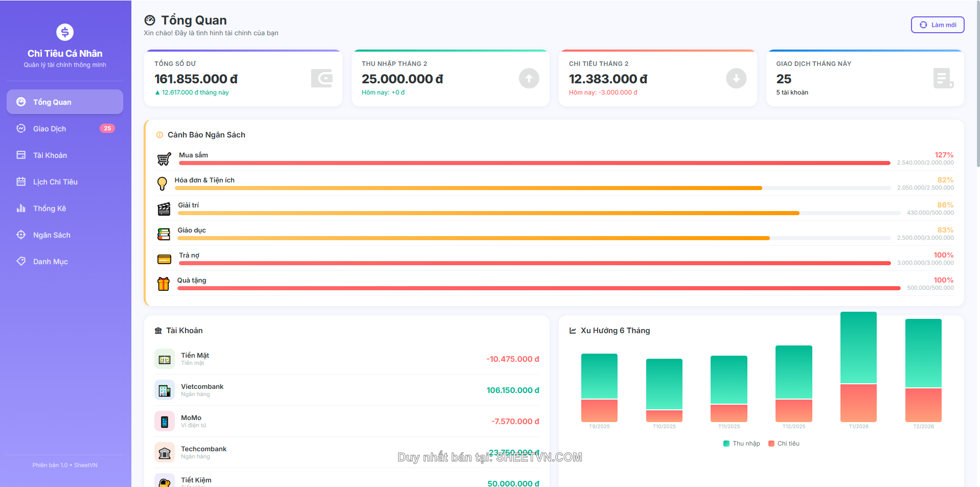The image size is (980, 487).
Task: Navigate to Thống Kê statistics
Action: pyautogui.click(x=50, y=208)
